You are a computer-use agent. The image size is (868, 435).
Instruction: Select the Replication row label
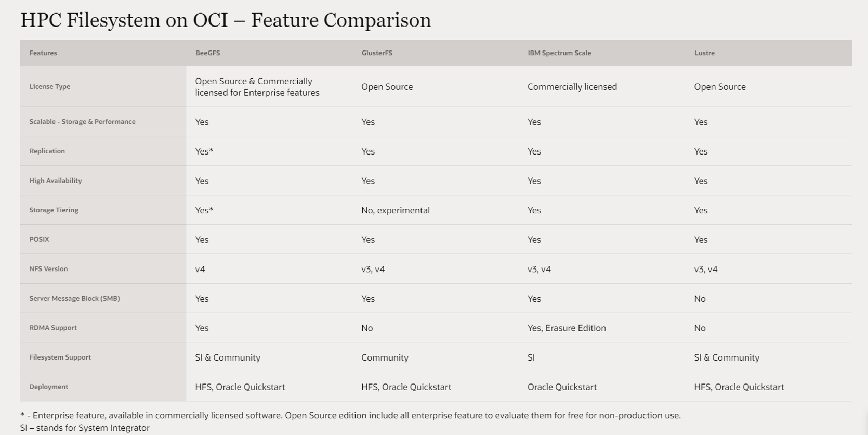tap(47, 151)
